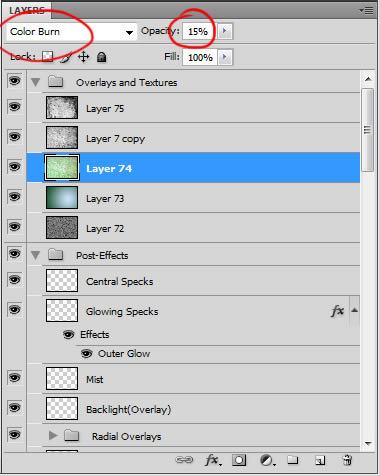380x476 pixels.
Task: Select the Central Specks layer
Action: 201,281
